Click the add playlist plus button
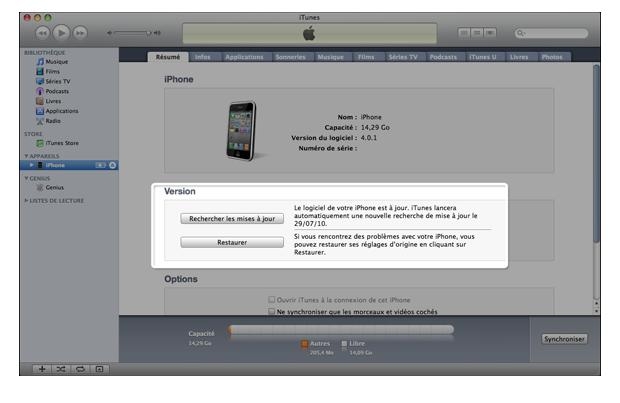The width and height of the screenshot is (620, 403). point(42,369)
